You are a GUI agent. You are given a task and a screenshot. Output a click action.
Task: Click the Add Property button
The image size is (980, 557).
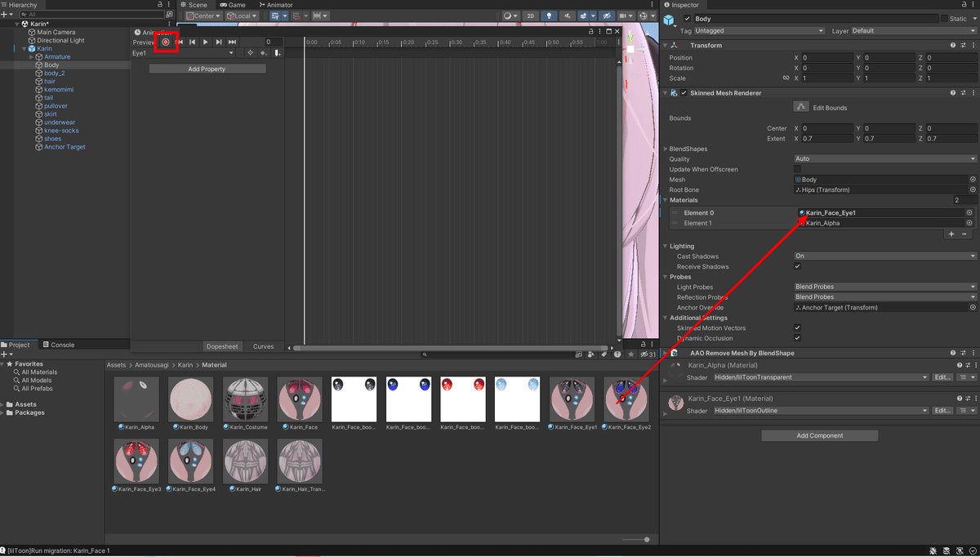tap(206, 69)
